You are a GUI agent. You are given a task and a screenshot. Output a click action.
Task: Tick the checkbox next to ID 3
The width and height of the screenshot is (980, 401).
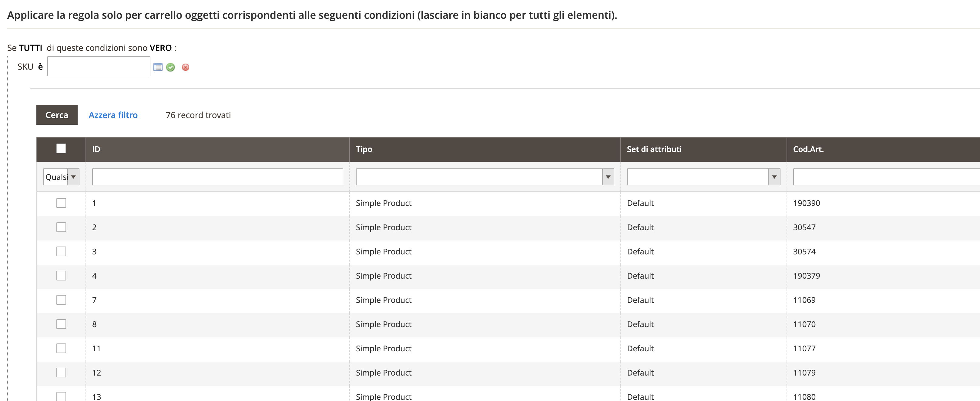coord(61,251)
